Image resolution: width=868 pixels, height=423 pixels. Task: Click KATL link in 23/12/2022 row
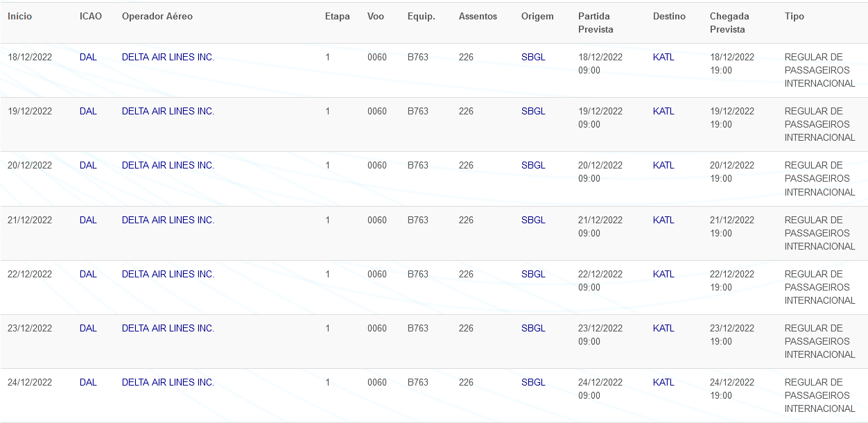663,328
